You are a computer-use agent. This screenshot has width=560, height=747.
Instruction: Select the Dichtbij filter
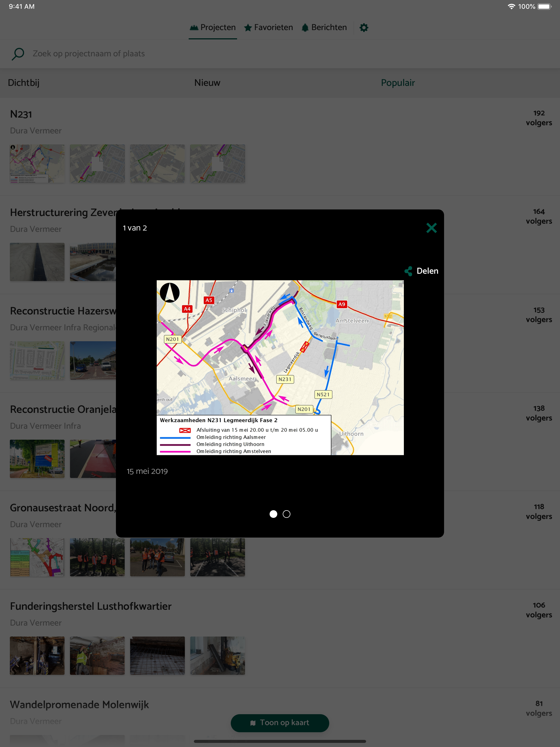(24, 83)
